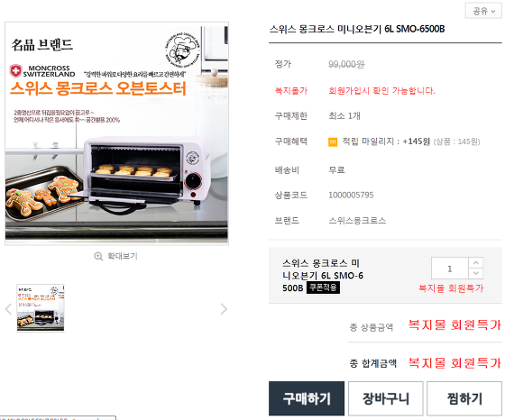Click the Moncross Switzerland shield logo
This screenshot has height=420, width=505.
coord(16,71)
